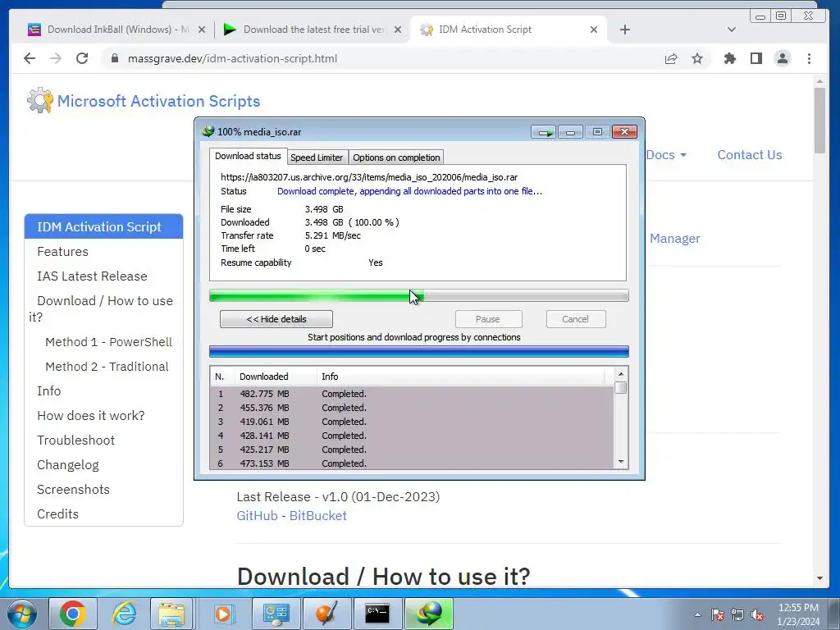This screenshot has height=630, width=840.
Task: Jump to Method 1 - PowerShell
Action: coord(108,342)
